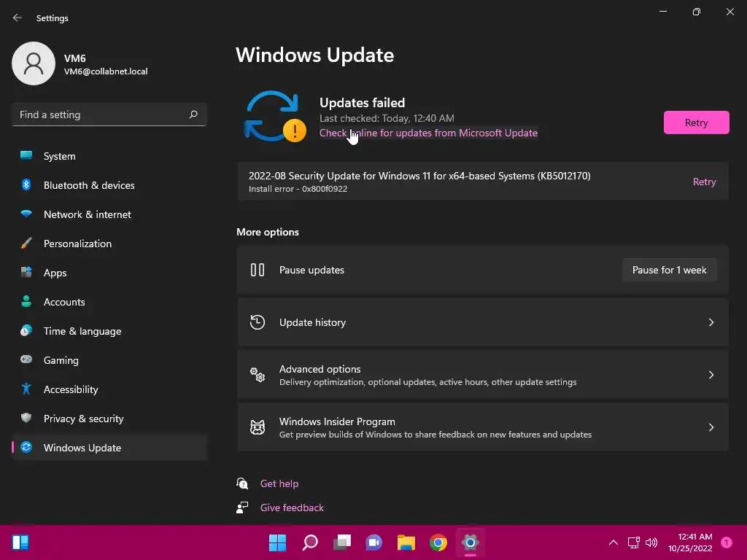Viewport: 747px width, 560px height.
Task: Click the network icon in system tray
Action: [x=634, y=542]
